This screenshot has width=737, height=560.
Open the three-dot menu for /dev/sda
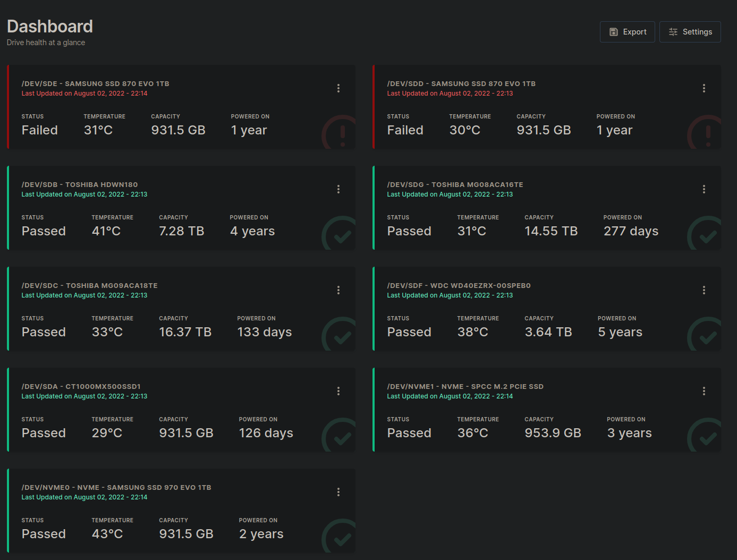click(x=338, y=391)
